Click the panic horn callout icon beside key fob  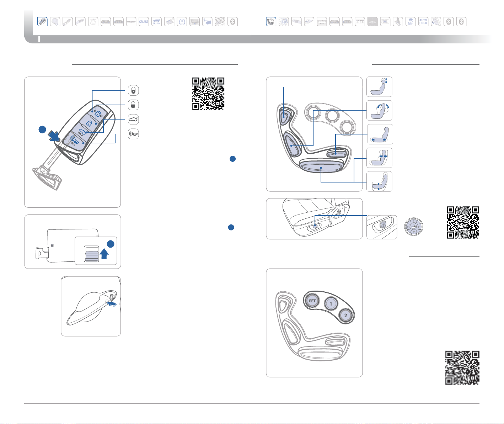133,134
